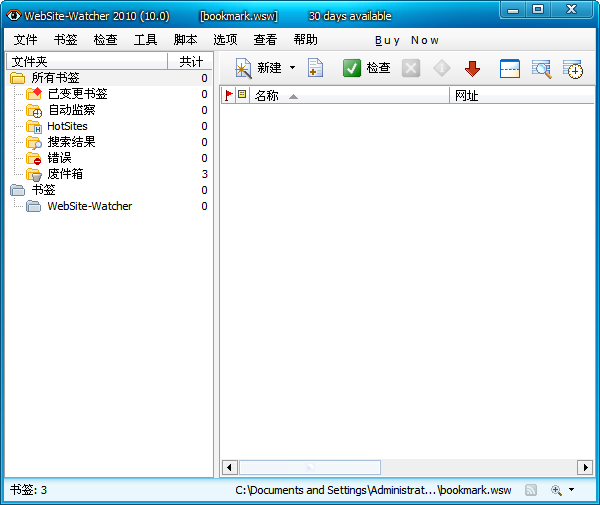This screenshot has height=505, width=600.
Task: Select the 自动监察 folder
Action: [72, 110]
